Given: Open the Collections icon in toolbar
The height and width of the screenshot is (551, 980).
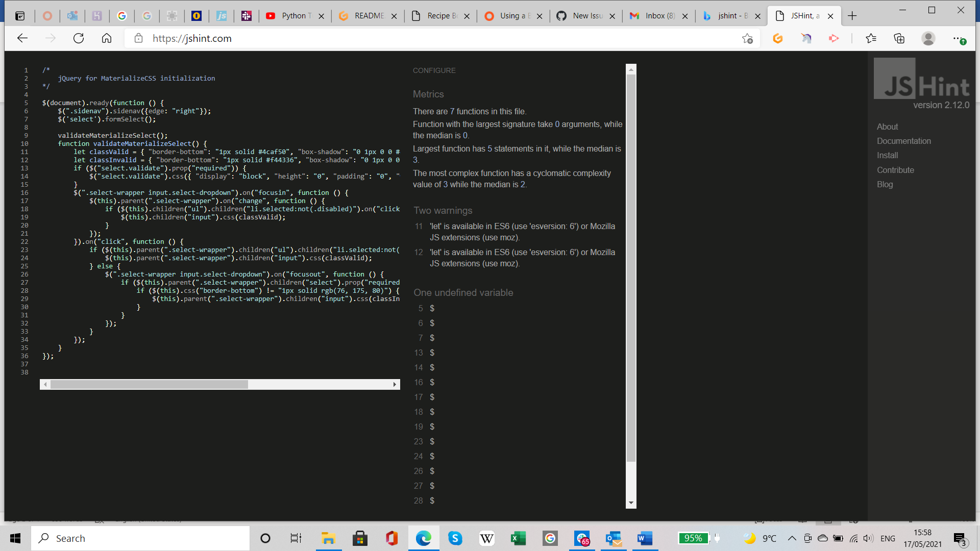Looking at the screenshot, I should click(899, 38).
